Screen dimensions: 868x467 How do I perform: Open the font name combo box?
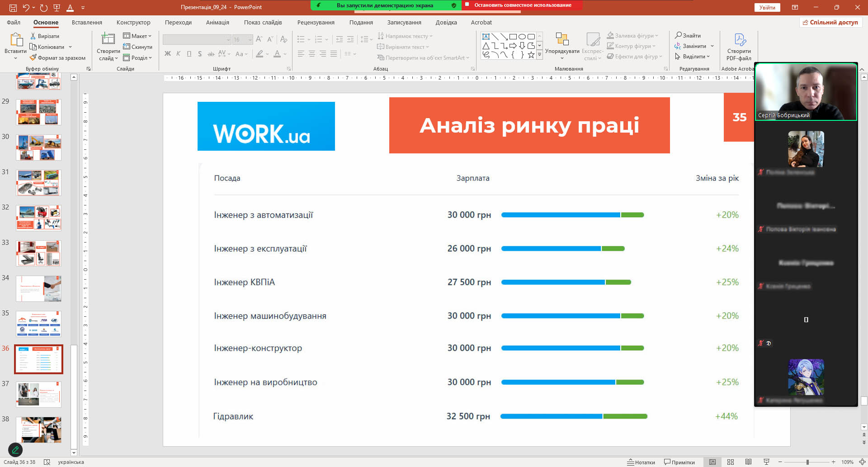pos(197,40)
